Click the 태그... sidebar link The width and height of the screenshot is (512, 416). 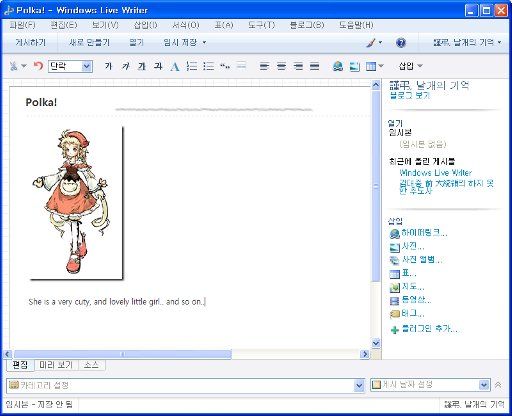413,313
